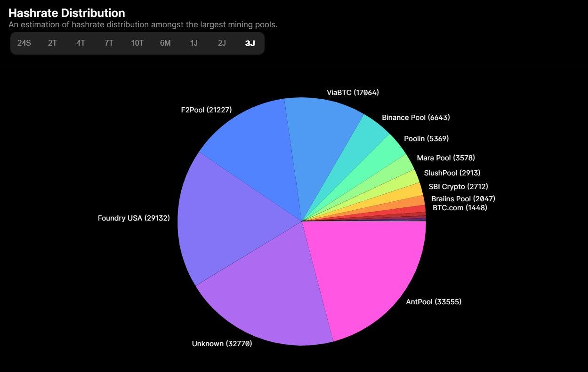588x372 pixels.
Task: Choose the 4T time range option
Action: (x=81, y=43)
